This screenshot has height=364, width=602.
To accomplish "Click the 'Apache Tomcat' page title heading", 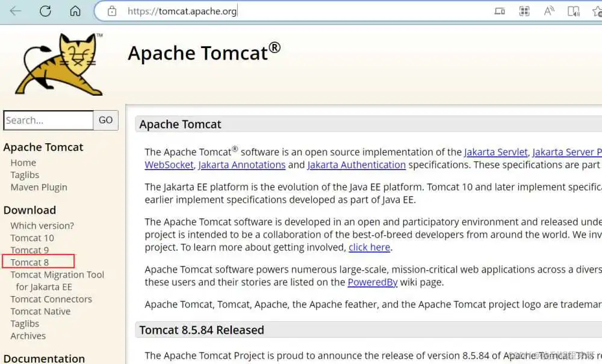I will point(204,52).
